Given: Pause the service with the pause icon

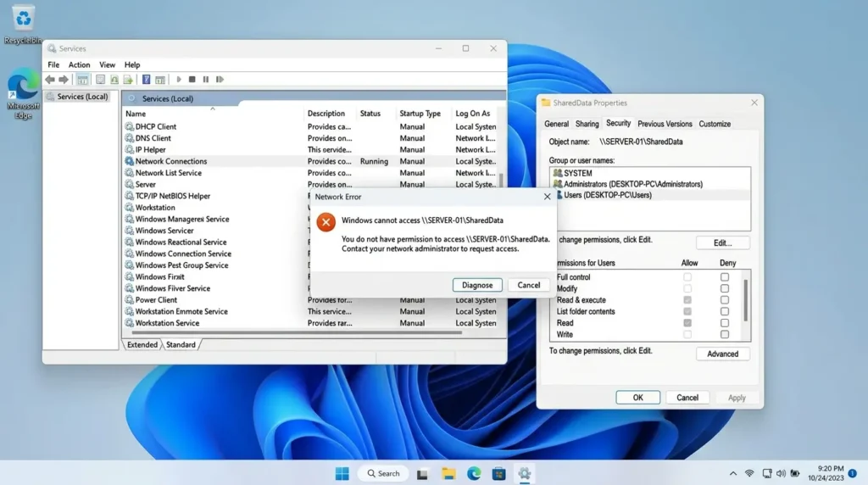Looking at the screenshot, I should [x=206, y=80].
